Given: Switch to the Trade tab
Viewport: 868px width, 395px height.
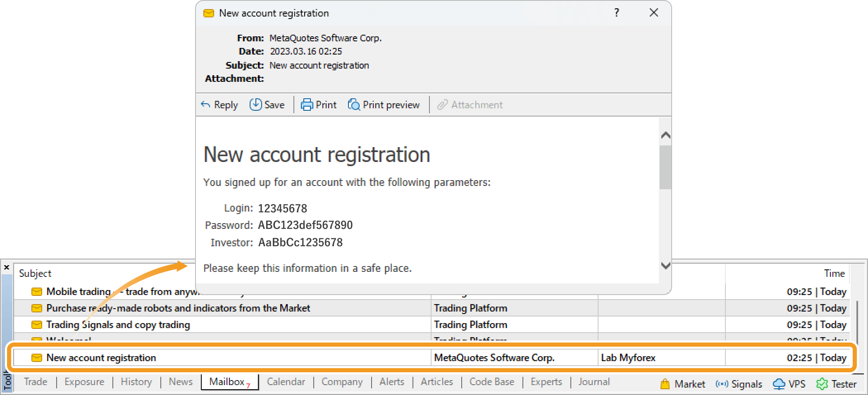Looking at the screenshot, I should pyautogui.click(x=36, y=382).
